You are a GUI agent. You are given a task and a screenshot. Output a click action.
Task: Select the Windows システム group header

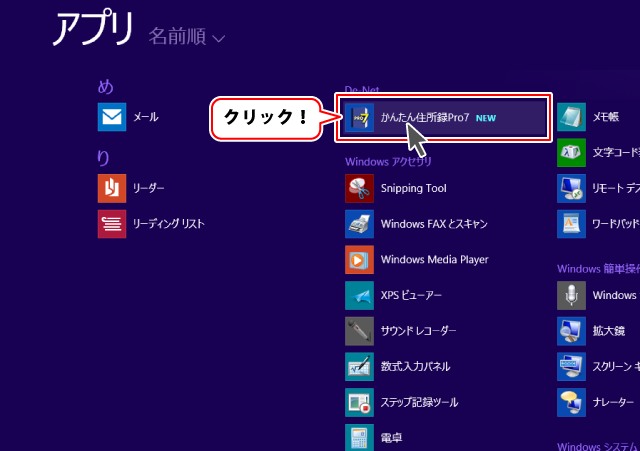598,446
